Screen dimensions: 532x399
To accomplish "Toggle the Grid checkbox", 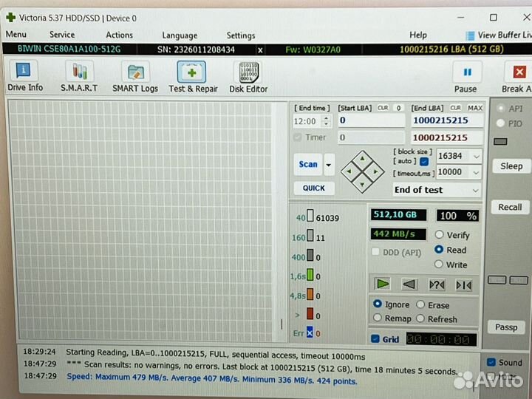I will (375, 339).
